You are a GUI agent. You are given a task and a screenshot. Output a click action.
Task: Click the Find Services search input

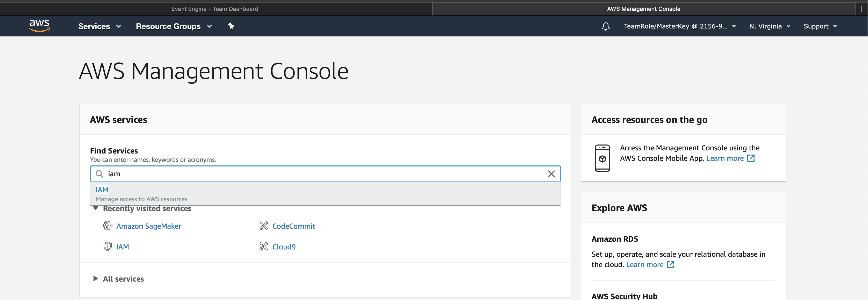coord(324,174)
